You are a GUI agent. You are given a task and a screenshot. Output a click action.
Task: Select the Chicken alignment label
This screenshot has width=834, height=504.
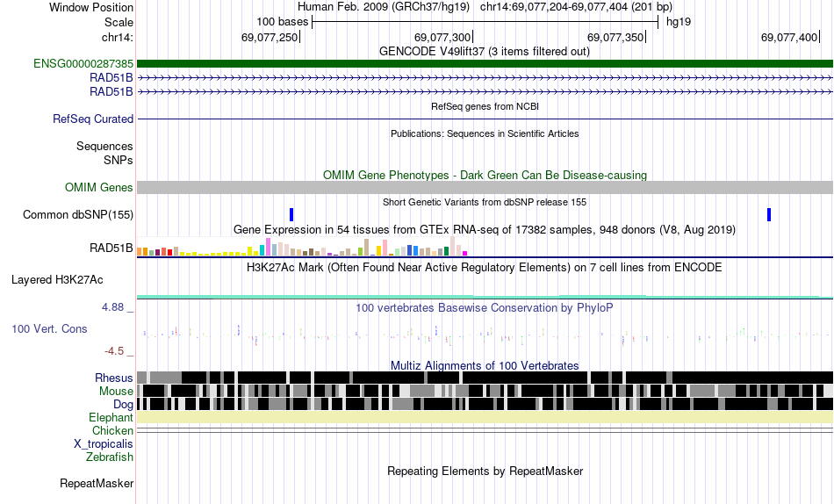[x=112, y=430]
